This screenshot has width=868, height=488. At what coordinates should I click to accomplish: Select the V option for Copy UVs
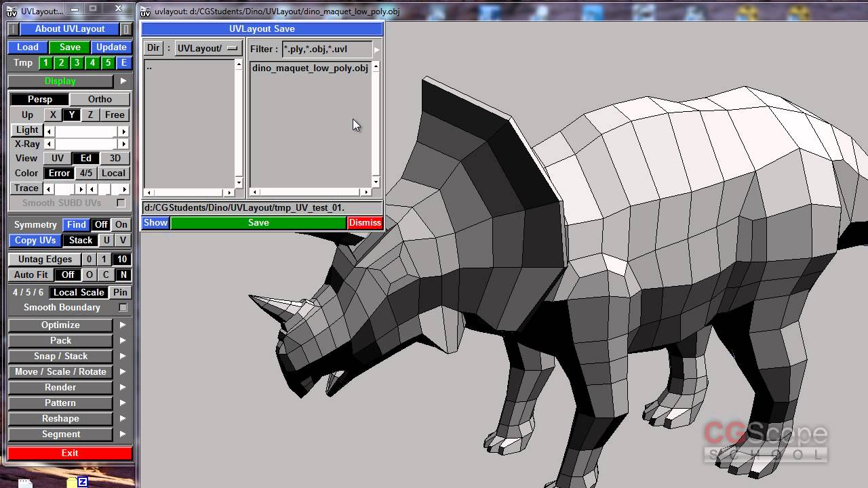[123, 241]
